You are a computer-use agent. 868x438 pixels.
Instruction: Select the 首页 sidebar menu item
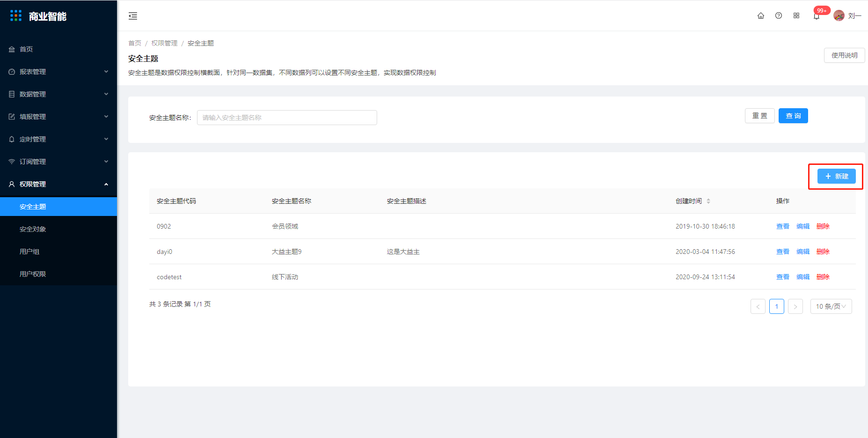58,49
